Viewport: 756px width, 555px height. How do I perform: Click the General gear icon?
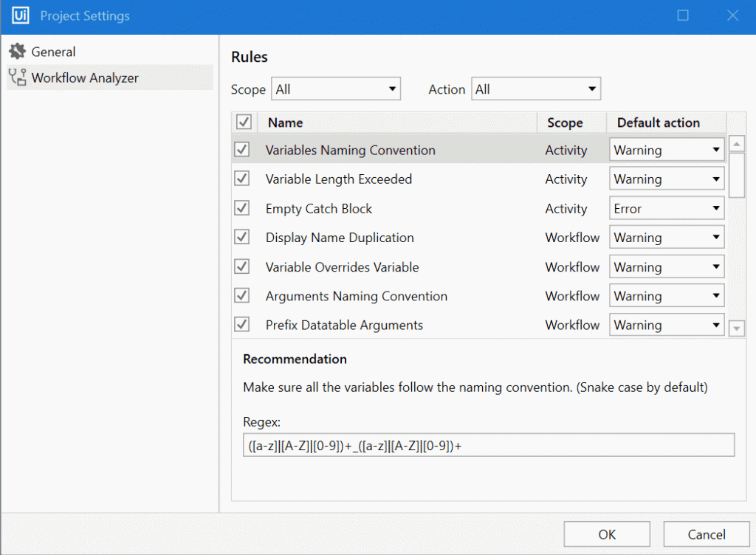click(18, 51)
